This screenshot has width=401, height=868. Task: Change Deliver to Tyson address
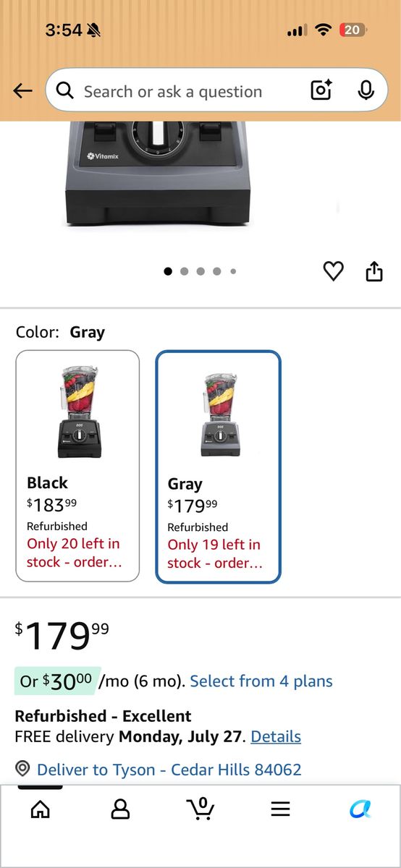[x=169, y=770]
